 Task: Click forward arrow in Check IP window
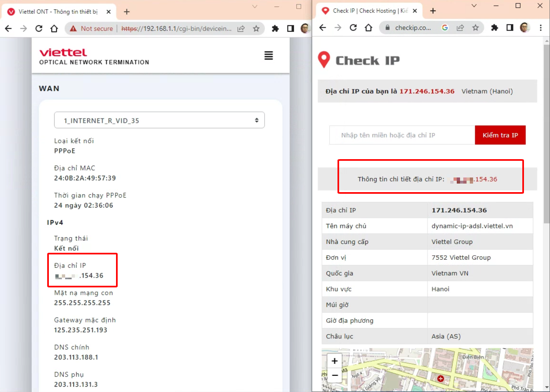point(338,28)
